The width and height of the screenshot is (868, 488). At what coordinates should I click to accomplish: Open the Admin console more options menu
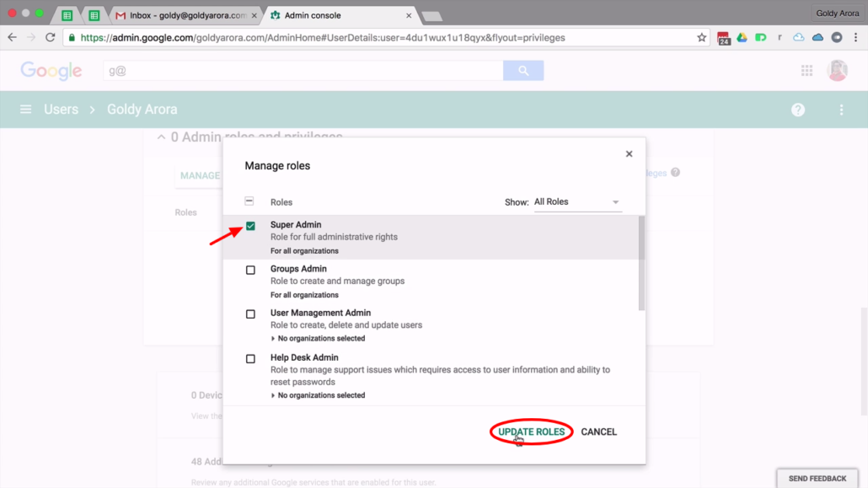pyautogui.click(x=841, y=110)
